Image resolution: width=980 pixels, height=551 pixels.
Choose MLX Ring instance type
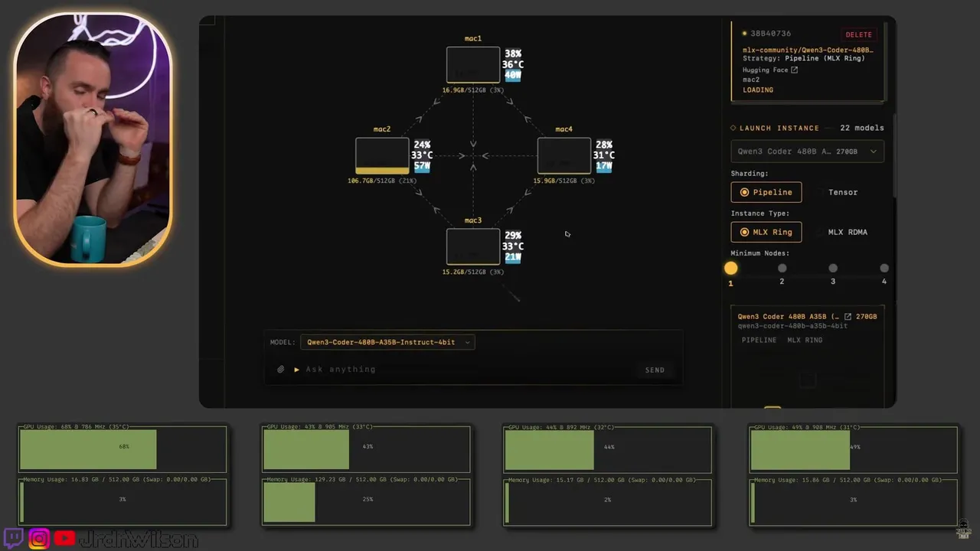point(766,232)
